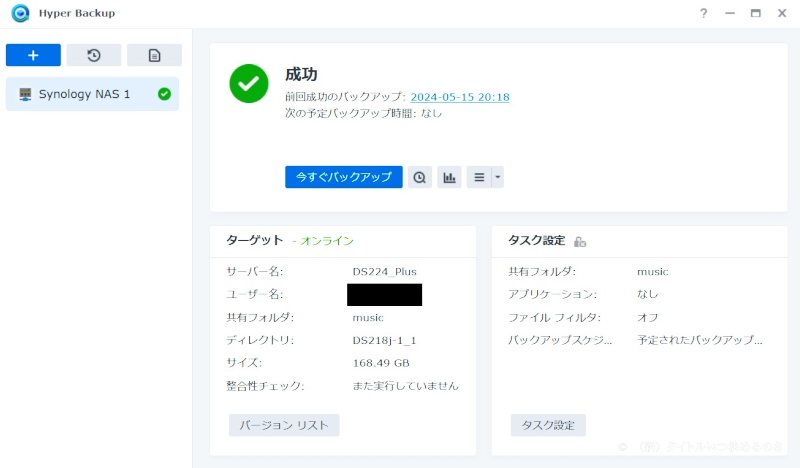Click the lock icon next to タスク設定 heading
This screenshot has height=468, width=800.
tap(580, 241)
